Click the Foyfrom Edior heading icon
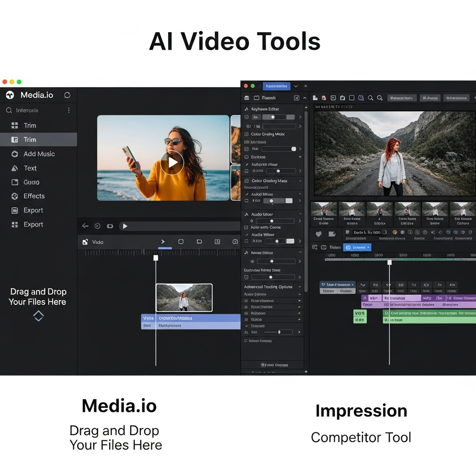The width and height of the screenshot is (476, 476). click(x=246, y=109)
